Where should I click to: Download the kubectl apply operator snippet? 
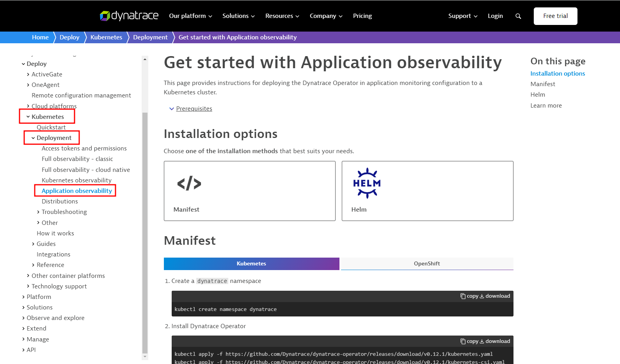(495, 341)
